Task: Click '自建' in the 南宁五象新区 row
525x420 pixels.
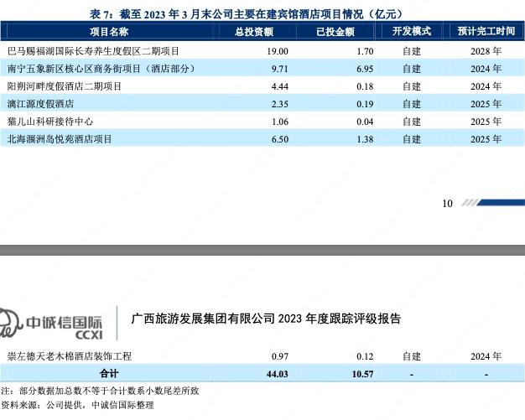Action: point(412,69)
